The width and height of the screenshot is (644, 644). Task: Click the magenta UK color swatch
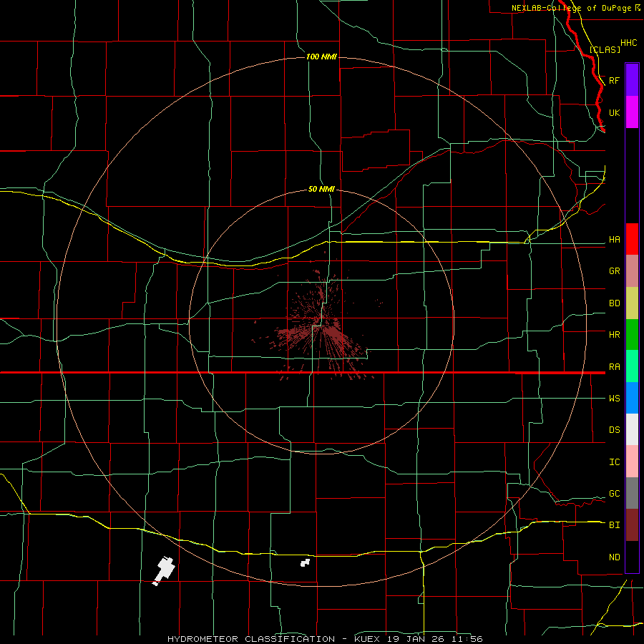(x=632, y=112)
